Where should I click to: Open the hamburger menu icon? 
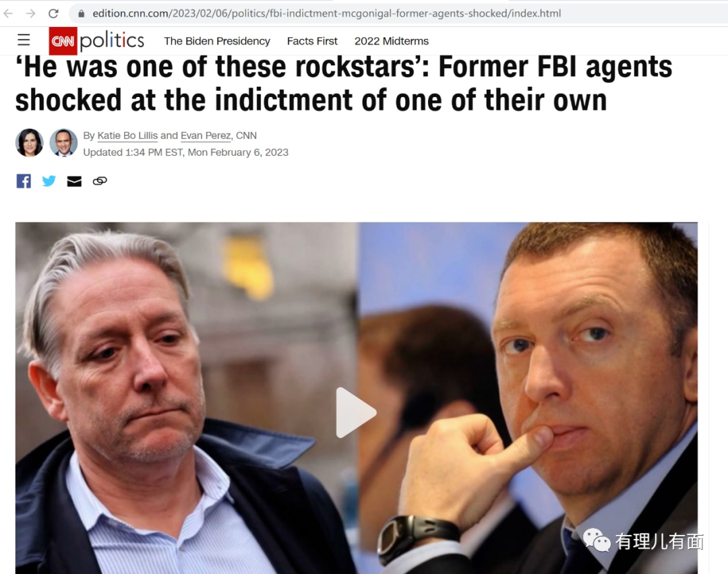pyautogui.click(x=24, y=40)
